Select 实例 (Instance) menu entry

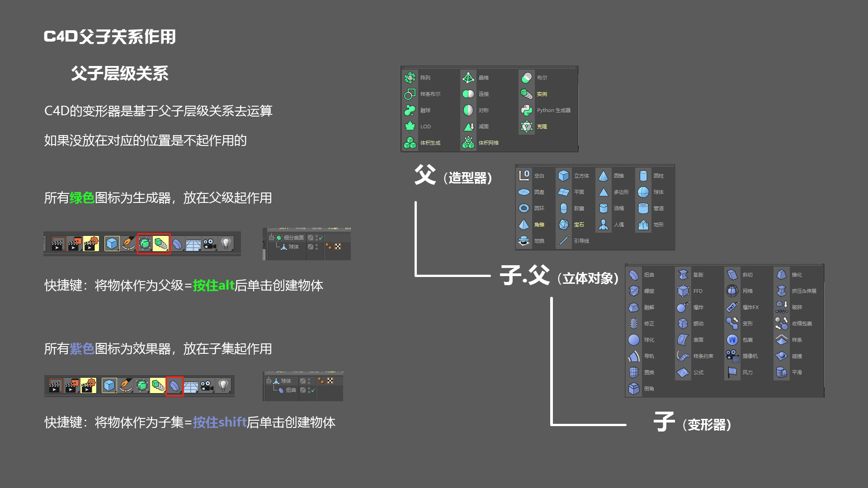(542, 94)
